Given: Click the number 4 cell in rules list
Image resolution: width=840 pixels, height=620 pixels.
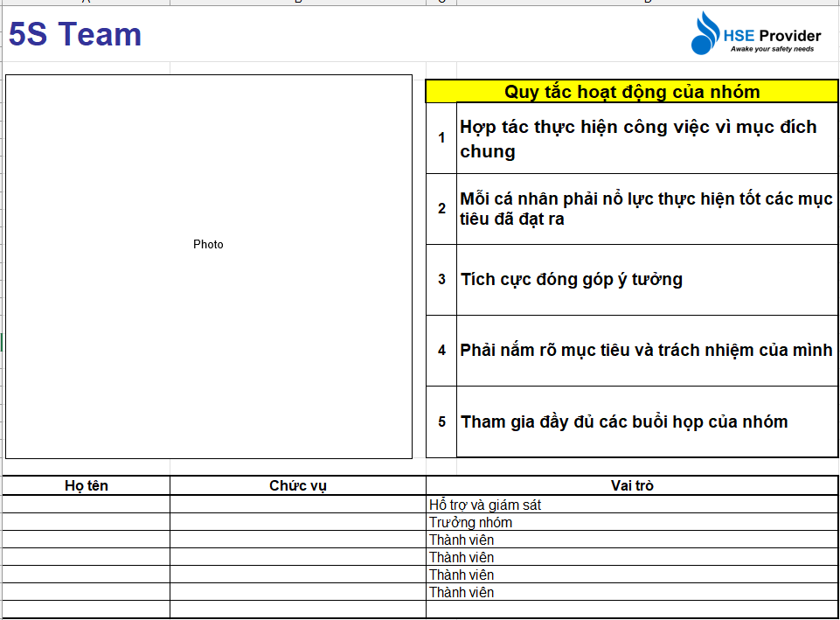Looking at the screenshot, I should coord(441,351).
